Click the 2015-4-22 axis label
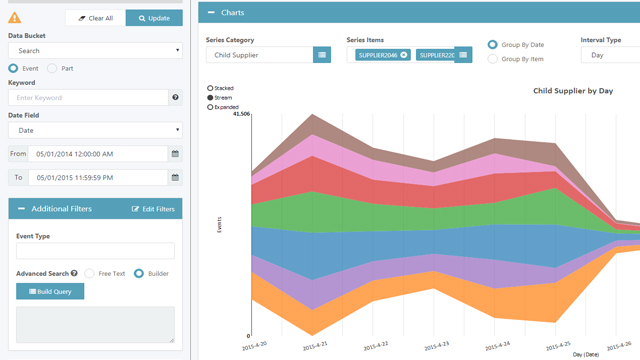This screenshot has width=640, height=360. [376, 346]
